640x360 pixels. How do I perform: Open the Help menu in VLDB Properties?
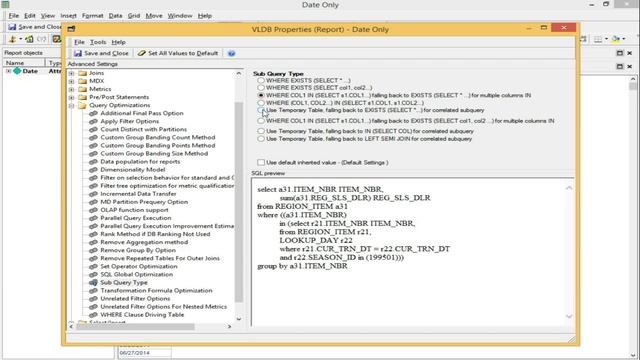(118, 42)
